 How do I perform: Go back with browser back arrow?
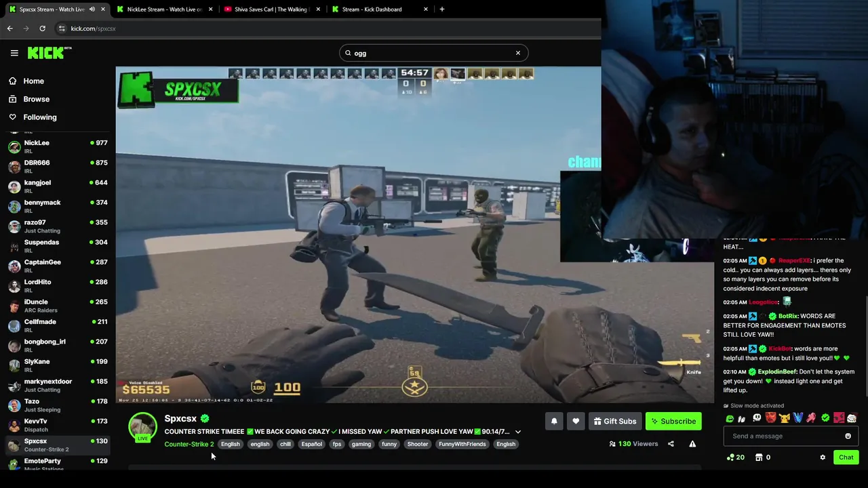(x=9, y=28)
